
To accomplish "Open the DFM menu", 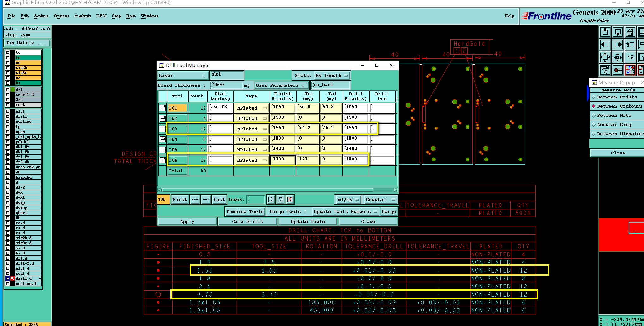I will (101, 16).
